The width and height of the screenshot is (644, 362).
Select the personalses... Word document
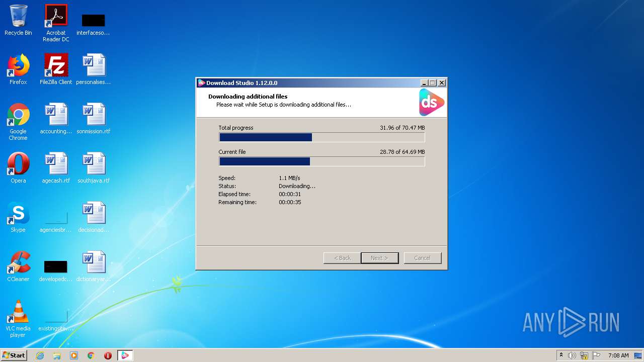(94, 69)
